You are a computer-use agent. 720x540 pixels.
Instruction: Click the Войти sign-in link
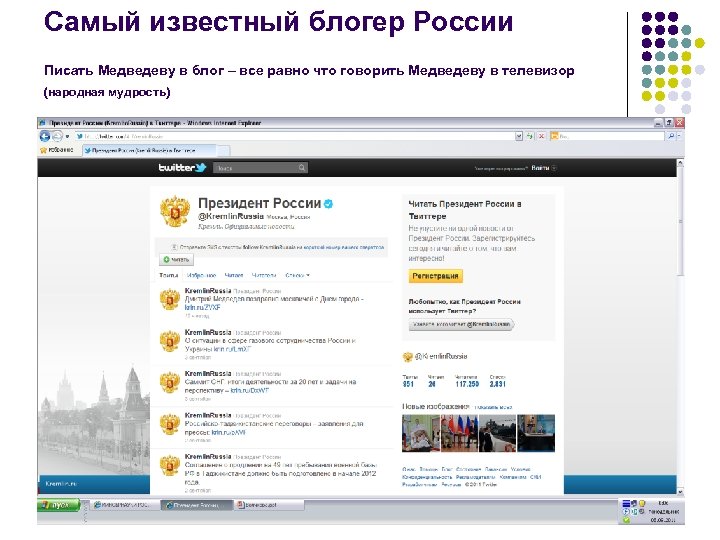pyautogui.click(x=540, y=168)
